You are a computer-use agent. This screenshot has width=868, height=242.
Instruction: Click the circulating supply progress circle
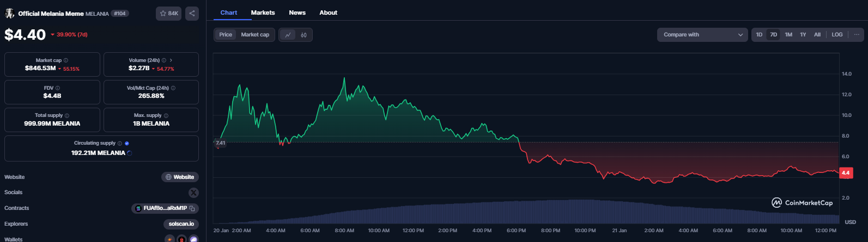(x=129, y=153)
